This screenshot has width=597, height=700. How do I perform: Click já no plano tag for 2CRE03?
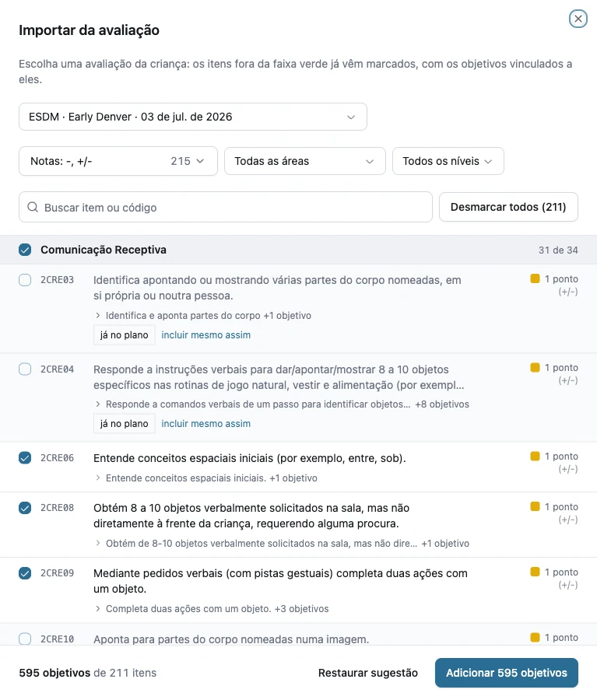coord(125,334)
